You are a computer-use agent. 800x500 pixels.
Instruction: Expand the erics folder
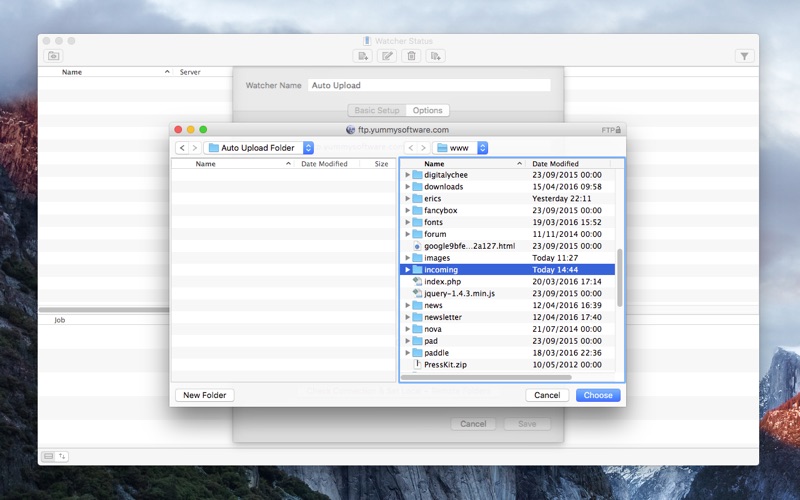coord(407,198)
